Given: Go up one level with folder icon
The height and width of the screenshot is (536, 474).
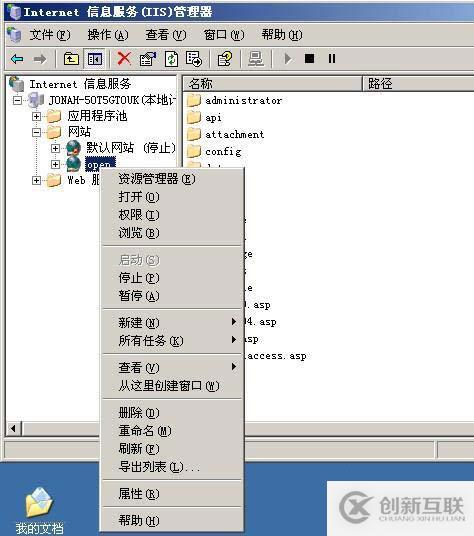Looking at the screenshot, I should (x=71, y=59).
